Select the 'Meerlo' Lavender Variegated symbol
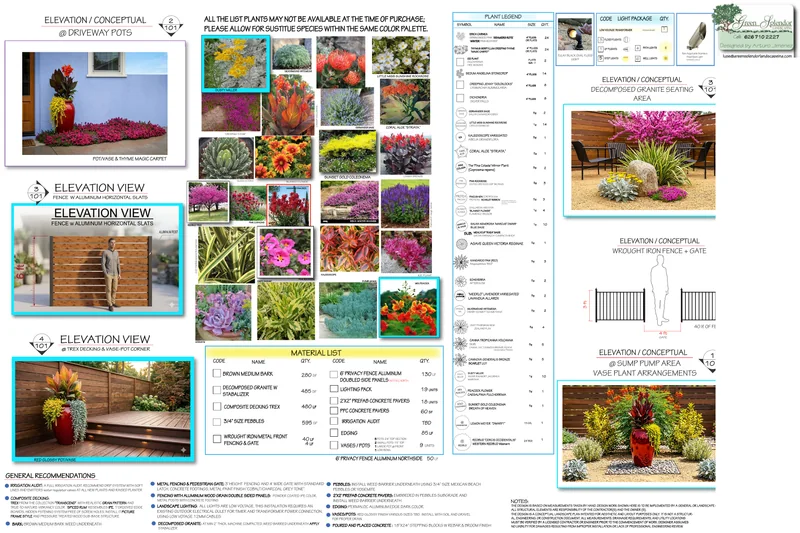The image size is (800, 533). coord(461,296)
